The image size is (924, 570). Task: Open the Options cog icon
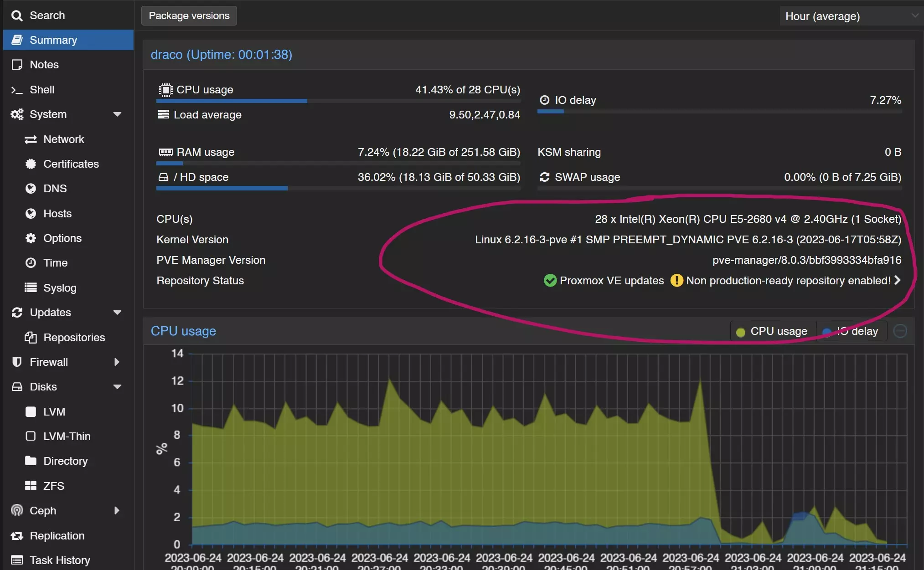point(31,238)
